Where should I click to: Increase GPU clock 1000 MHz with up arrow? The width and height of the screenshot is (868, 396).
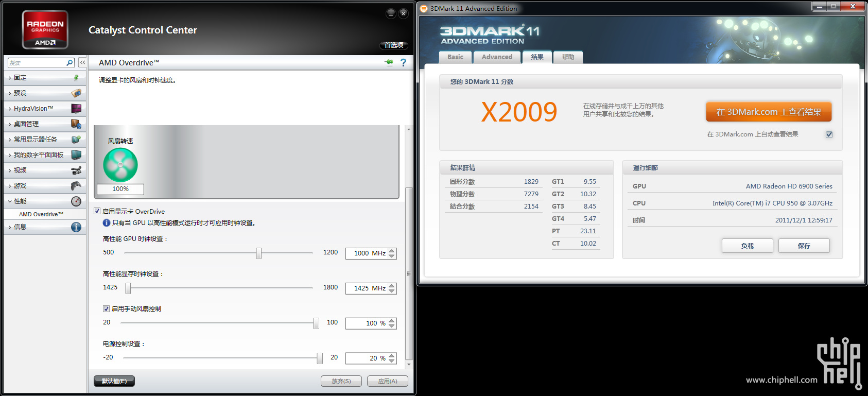392,251
